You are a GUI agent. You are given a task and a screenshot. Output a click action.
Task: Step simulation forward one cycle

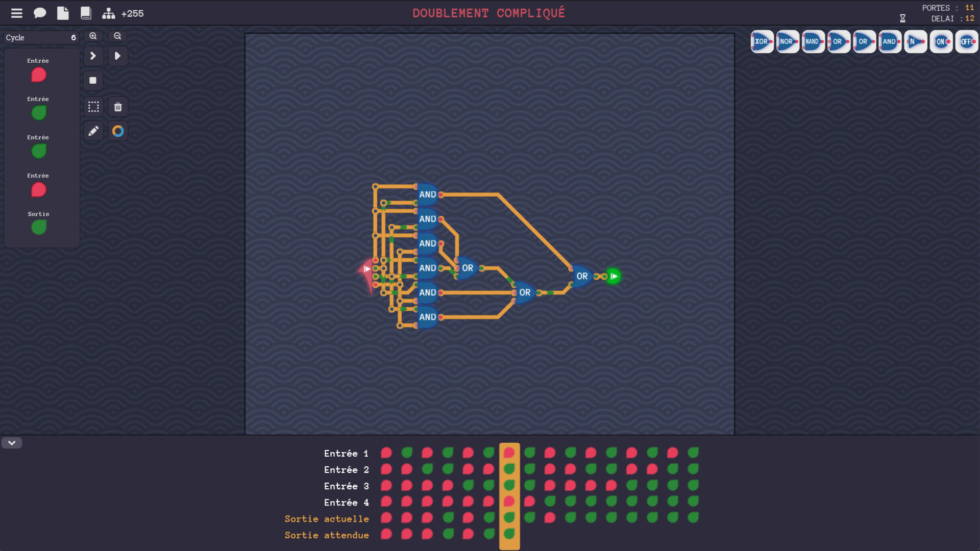click(93, 56)
